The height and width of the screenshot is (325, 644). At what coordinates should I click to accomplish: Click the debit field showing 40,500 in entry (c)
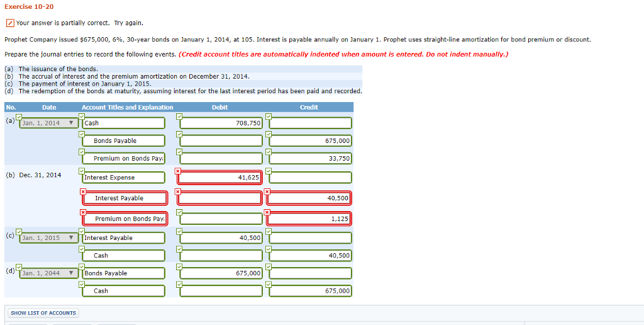[x=221, y=238]
